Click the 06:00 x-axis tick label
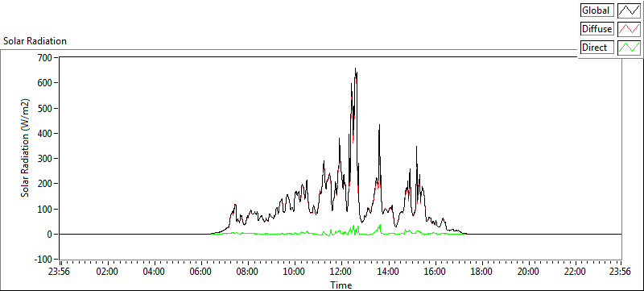Screen dimensions: 644x291 201,272
